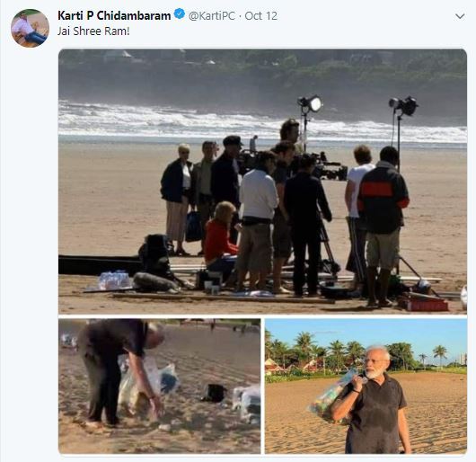Open the film crew beach photo
This screenshot has height=462, width=476.
[x=262, y=181]
